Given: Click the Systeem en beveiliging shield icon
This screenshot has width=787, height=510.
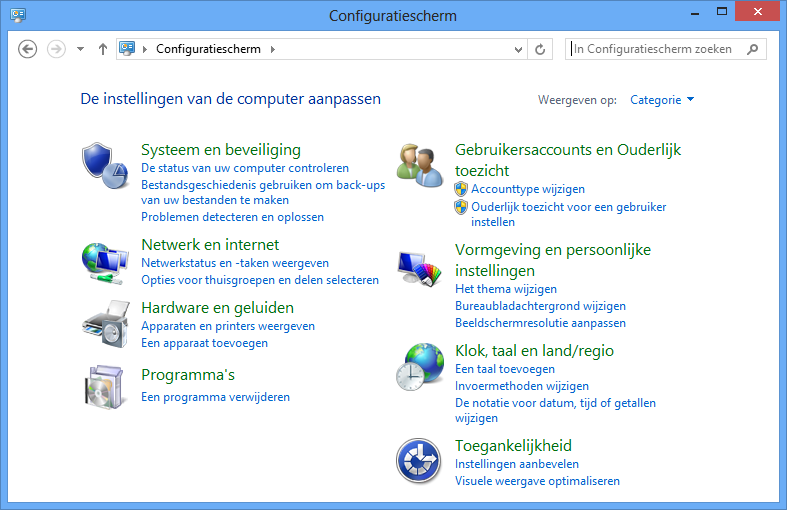Looking at the screenshot, I should pyautogui.click(x=105, y=166).
